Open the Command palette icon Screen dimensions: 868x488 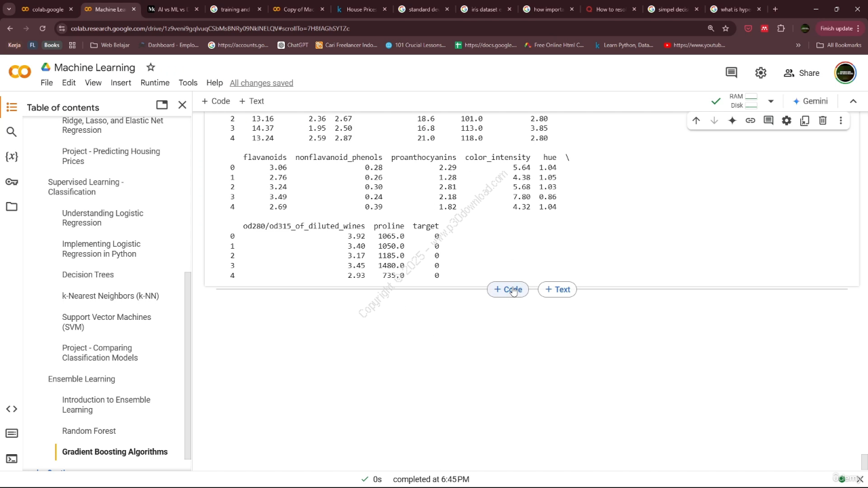click(12, 434)
